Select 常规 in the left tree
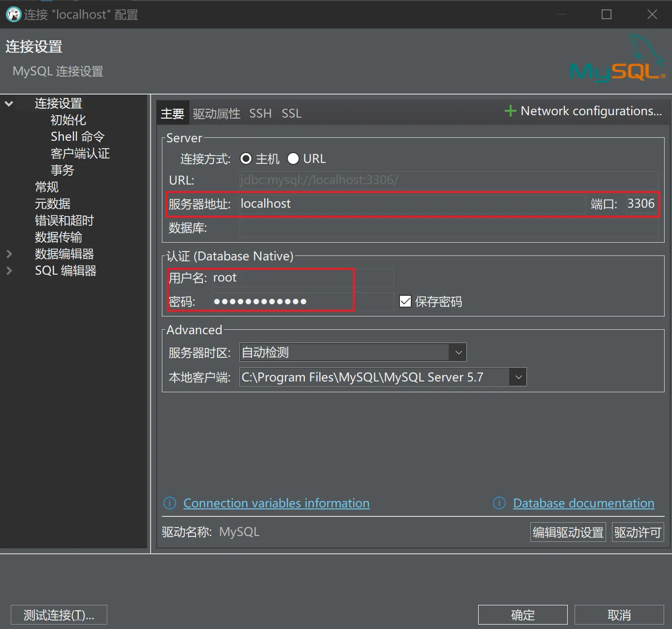 [x=47, y=187]
